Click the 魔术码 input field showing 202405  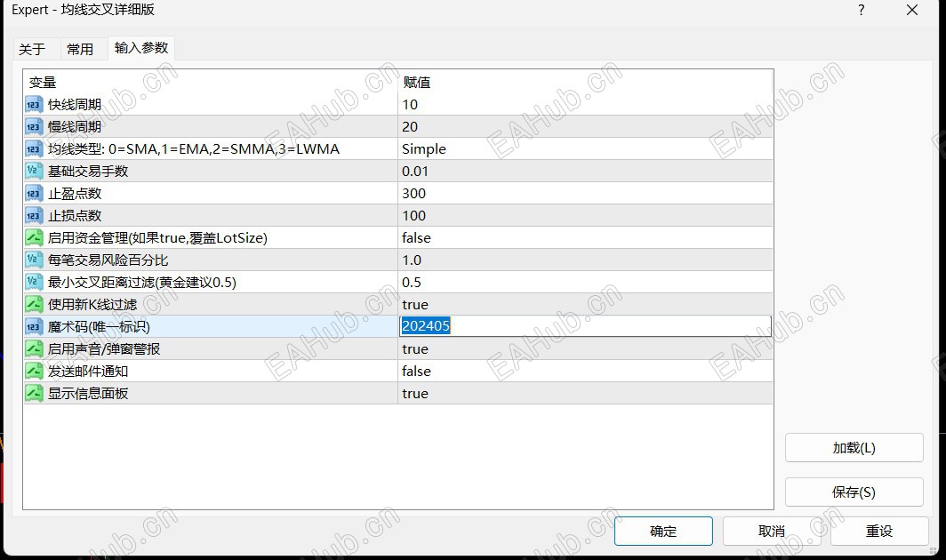[x=585, y=326]
